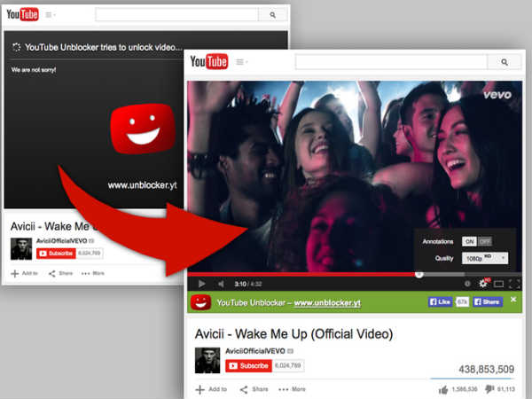Click www.unblocker.yt text in back window player
The width and height of the screenshot is (532, 399).
(x=143, y=185)
